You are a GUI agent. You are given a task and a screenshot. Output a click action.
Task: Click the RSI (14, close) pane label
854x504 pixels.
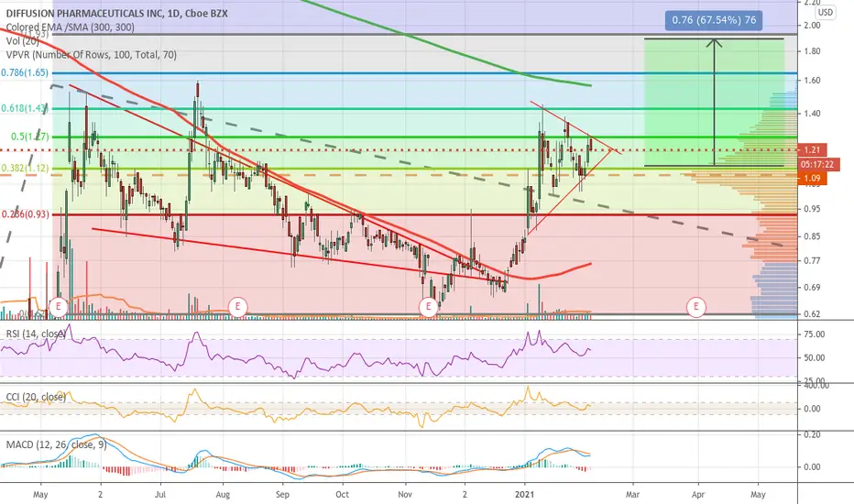pos(36,334)
